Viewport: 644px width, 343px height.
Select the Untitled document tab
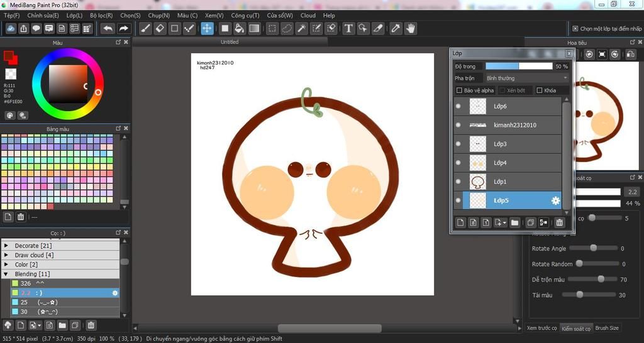coord(230,42)
